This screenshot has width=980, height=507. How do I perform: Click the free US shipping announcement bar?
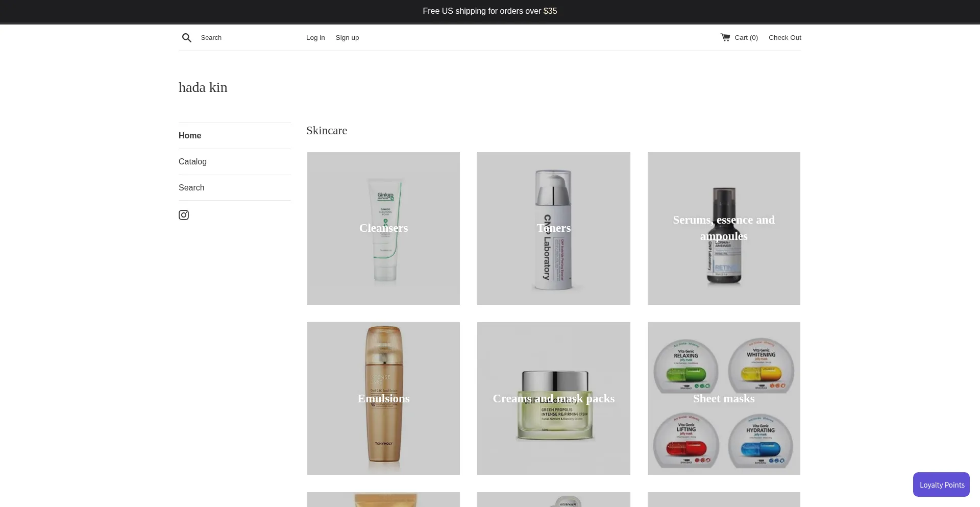(489, 11)
